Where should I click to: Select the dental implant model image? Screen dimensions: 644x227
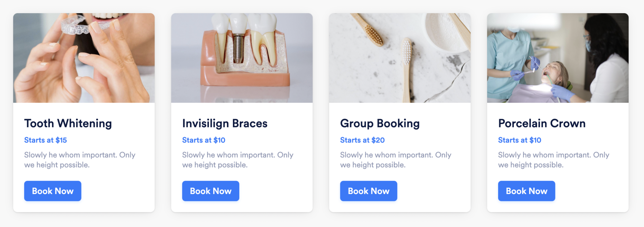pos(242,58)
